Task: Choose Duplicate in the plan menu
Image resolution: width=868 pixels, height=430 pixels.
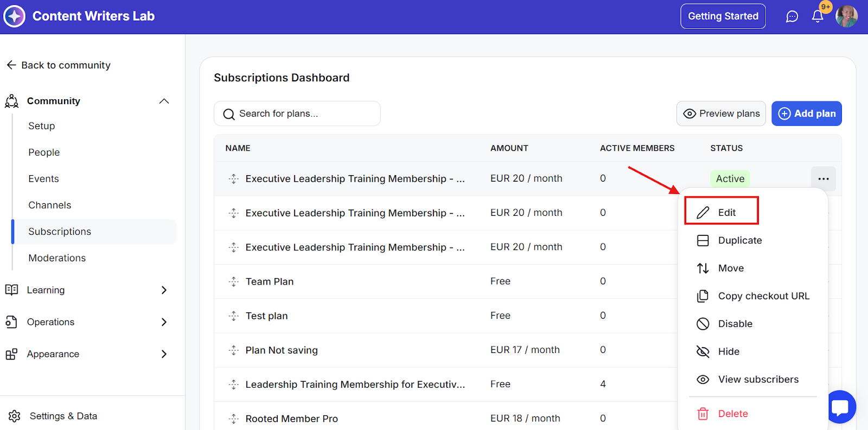Action: (739, 240)
